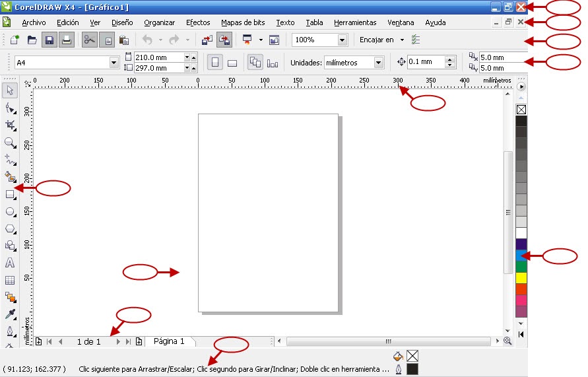This screenshot has width=588, height=377.
Task: Open the Herramientas menu
Action: [355, 22]
